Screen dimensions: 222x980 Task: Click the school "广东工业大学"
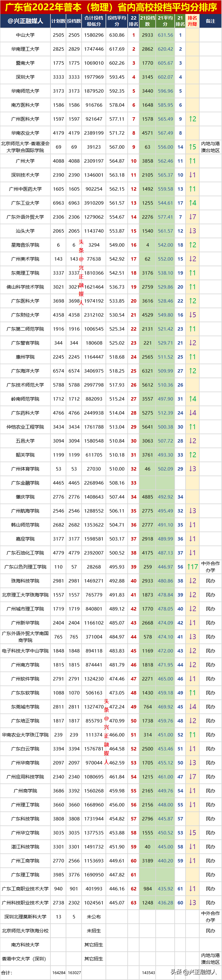tap(25, 203)
